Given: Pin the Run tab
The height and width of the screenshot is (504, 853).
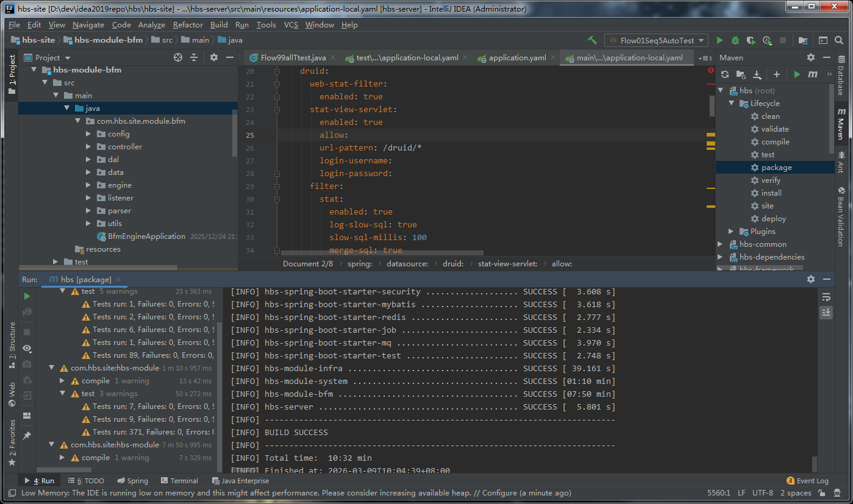Looking at the screenshot, I should point(27,436).
